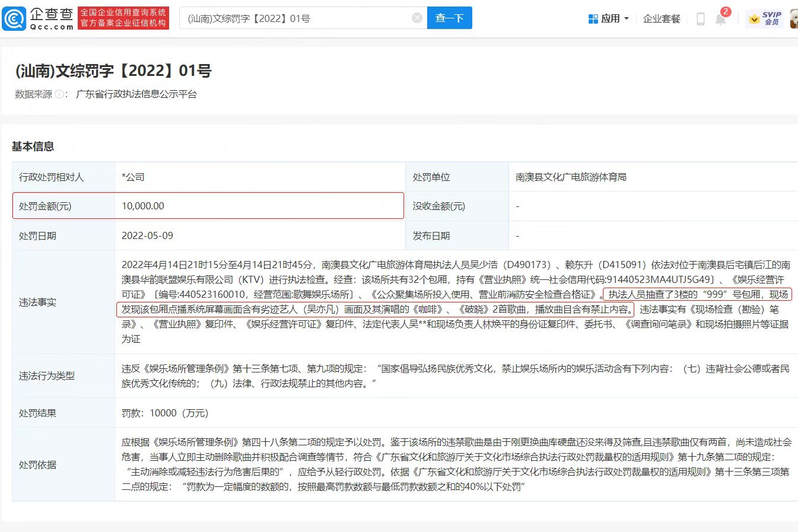Click the 违法行为类型 label cell

(x=63, y=376)
